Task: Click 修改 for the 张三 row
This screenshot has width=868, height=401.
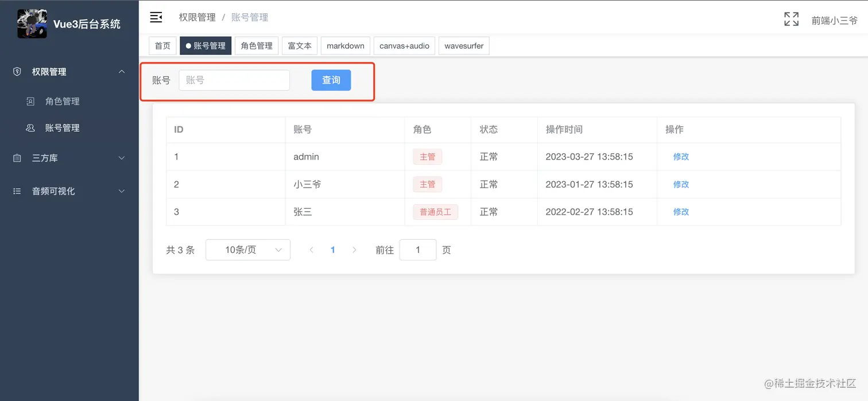Action: [681, 212]
